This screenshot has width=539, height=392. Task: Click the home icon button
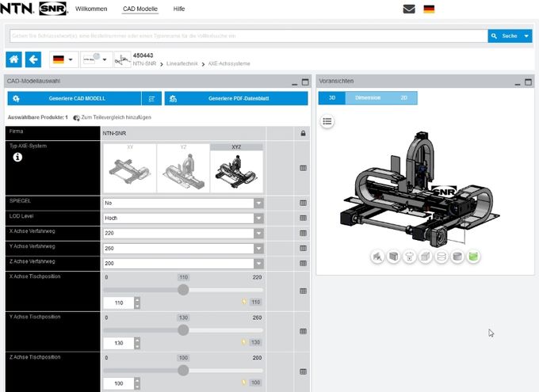coord(14,59)
